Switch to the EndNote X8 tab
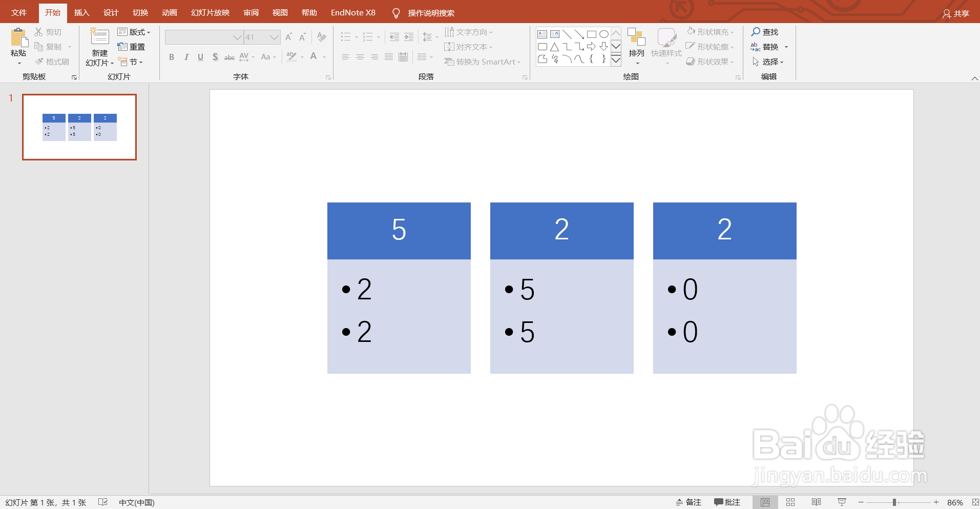Screen dimensions: 980x509 tap(353, 13)
